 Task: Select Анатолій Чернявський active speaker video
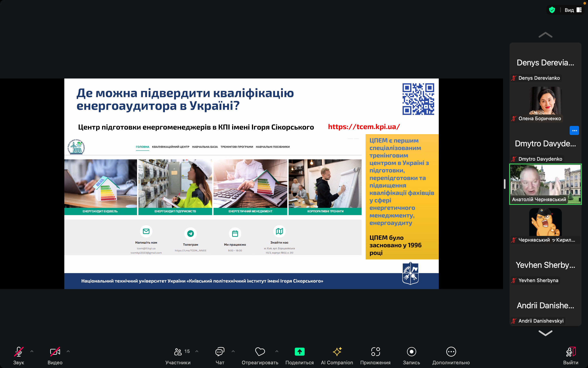[546, 184]
